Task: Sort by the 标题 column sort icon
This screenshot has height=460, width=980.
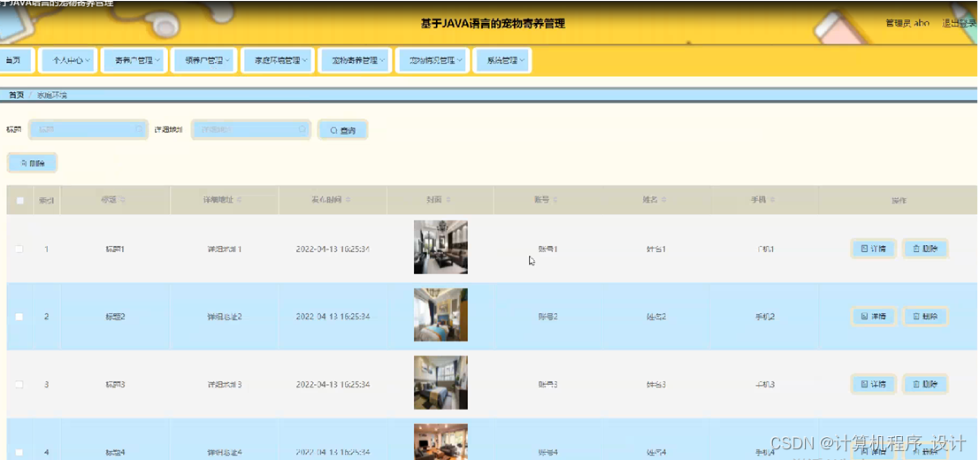Action: click(x=122, y=200)
